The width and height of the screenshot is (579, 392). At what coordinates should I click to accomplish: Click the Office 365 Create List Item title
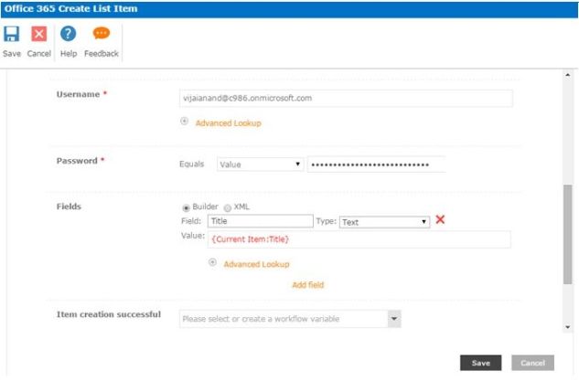coord(71,8)
